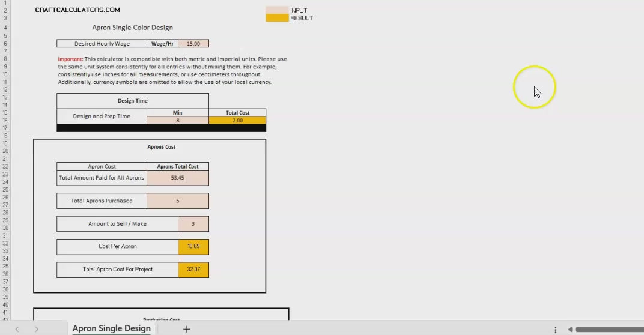Viewport: 644px width, 335px height.
Task: Add a new sheet with plus icon
Action: (186, 329)
